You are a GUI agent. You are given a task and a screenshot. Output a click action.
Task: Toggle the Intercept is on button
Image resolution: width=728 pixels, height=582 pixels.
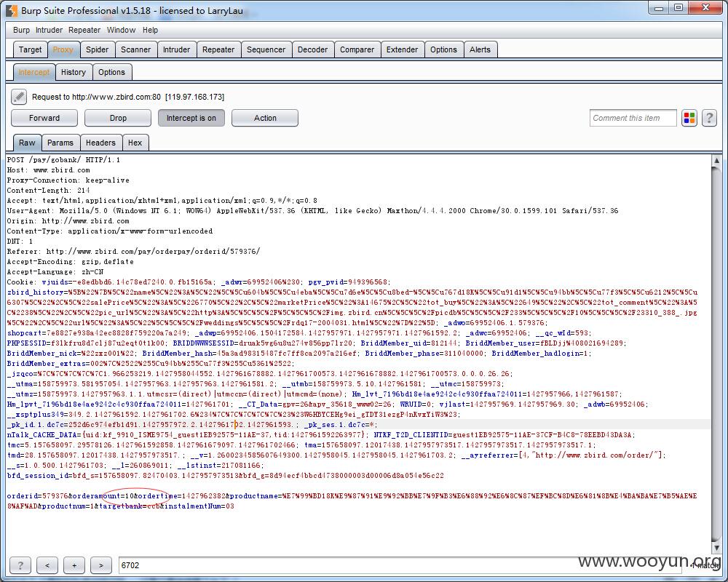click(x=191, y=118)
